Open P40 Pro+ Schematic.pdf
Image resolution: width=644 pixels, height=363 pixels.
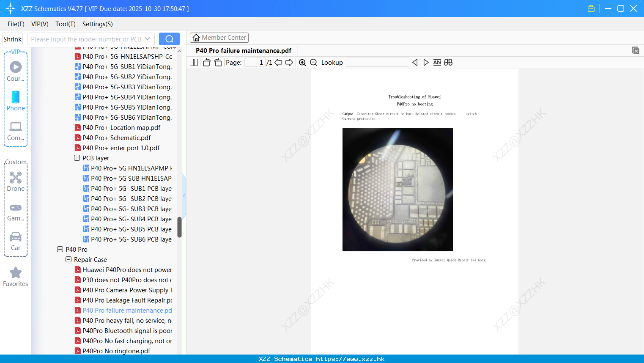117,137
